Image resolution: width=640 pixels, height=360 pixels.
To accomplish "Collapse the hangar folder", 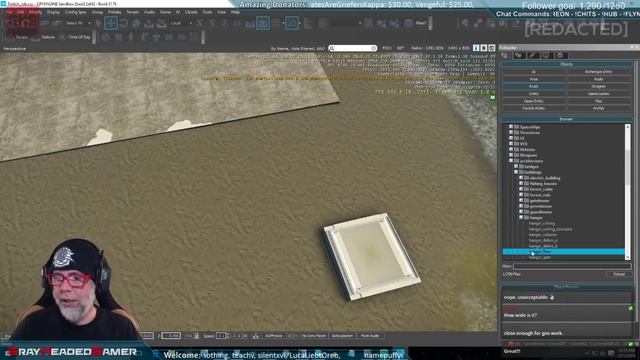I will point(521,218).
